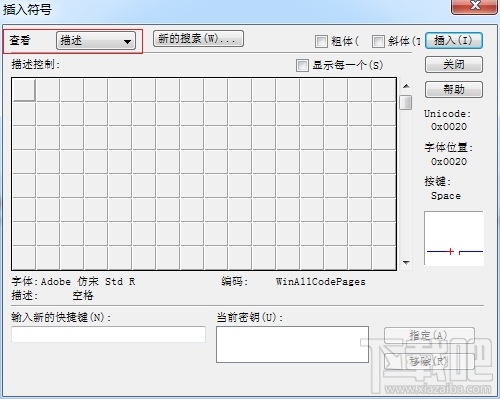Focus the 输入新的快捷键(N) input field
Image resolution: width=500 pixels, height=399 pixels.
[108, 334]
